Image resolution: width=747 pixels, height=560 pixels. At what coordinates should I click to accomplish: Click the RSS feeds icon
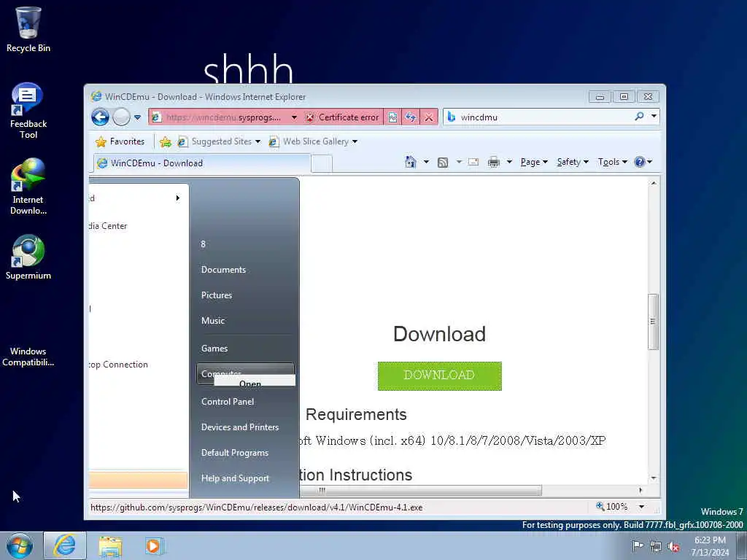pos(443,163)
